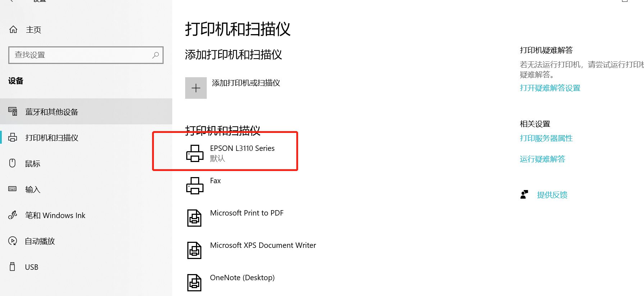Image resolution: width=644 pixels, height=296 pixels.
Task: Select 打印机和扫描仪 in the sidebar
Action: [x=86, y=138]
